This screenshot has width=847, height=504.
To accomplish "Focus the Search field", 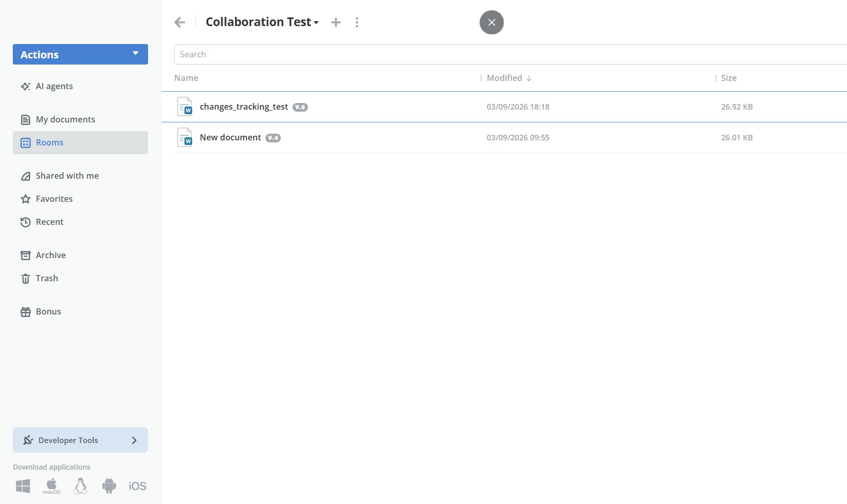I will (510, 54).
